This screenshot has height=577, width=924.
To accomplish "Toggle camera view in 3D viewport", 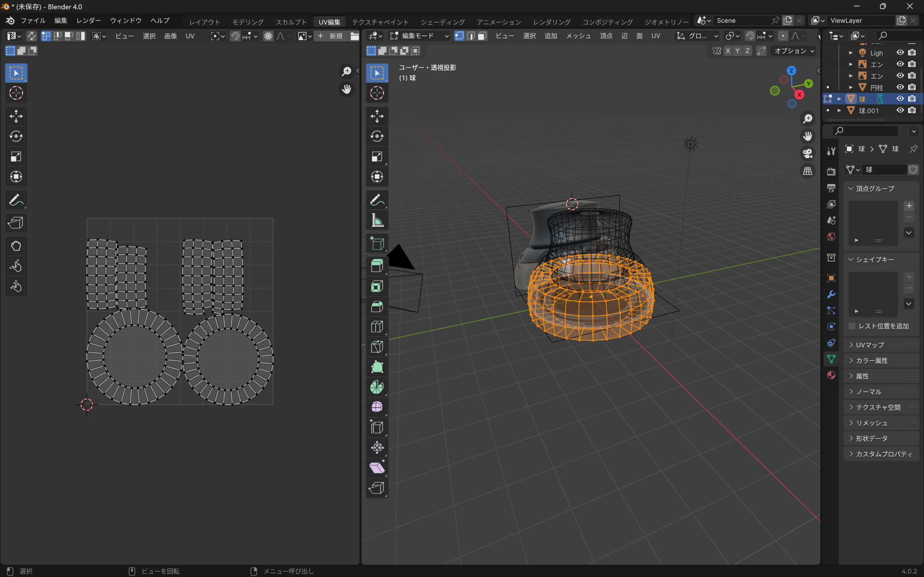I will pyautogui.click(x=807, y=153).
